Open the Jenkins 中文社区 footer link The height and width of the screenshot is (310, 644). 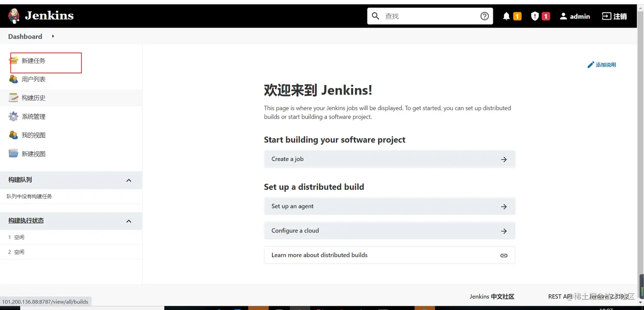click(492, 297)
